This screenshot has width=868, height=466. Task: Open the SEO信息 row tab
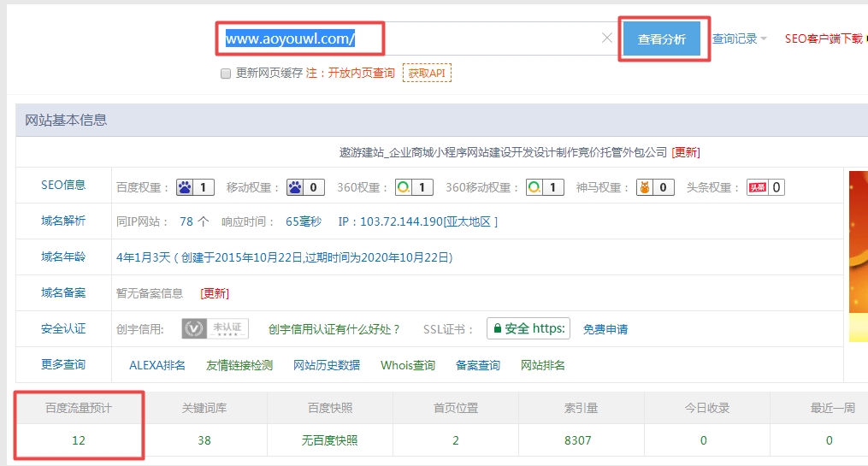click(x=63, y=185)
